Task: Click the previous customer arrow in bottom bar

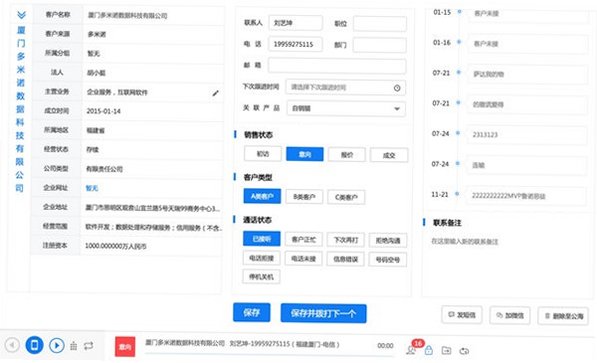Action: tap(12, 345)
